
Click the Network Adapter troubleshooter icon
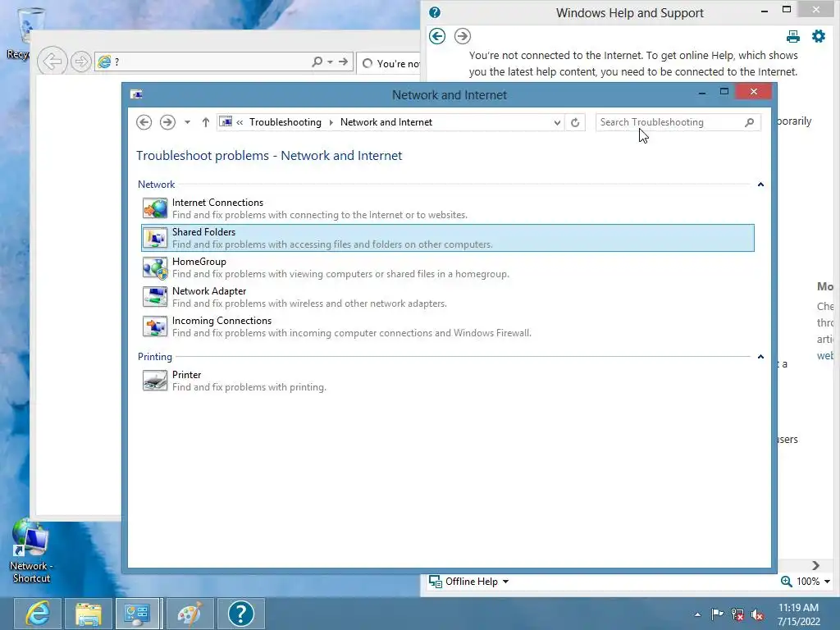155,297
